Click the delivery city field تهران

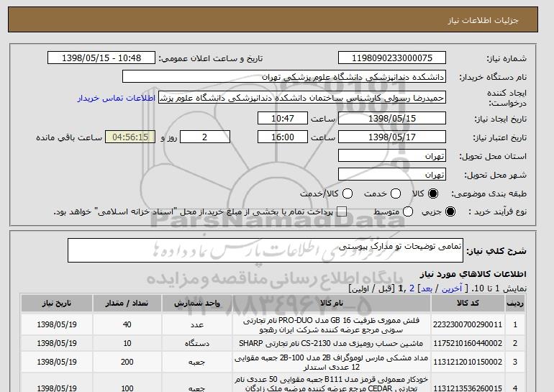(x=392, y=175)
